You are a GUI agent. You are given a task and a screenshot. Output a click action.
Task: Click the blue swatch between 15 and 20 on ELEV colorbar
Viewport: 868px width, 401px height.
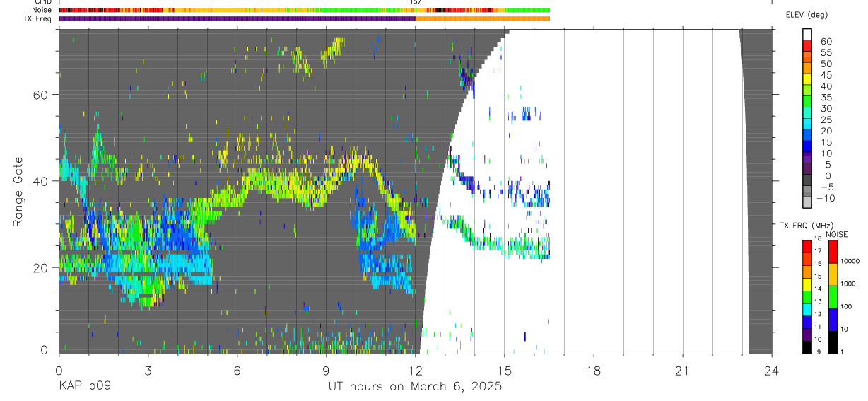(x=808, y=136)
